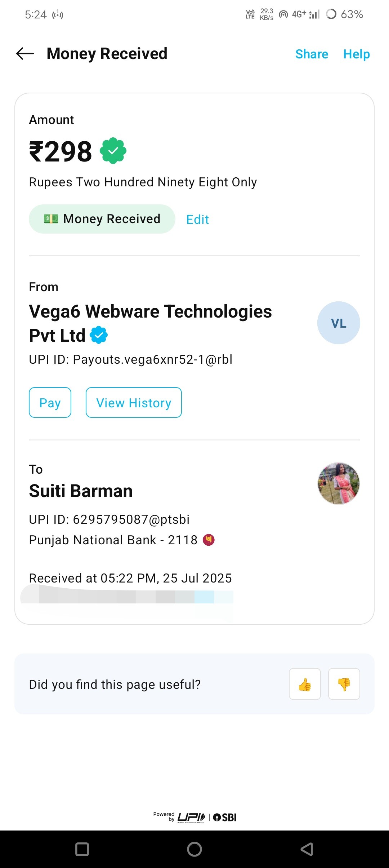Image resolution: width=389 pixels, height=868 pixels.
Task: Tap the VL sender avatar circle
Action: coord(338,323)
